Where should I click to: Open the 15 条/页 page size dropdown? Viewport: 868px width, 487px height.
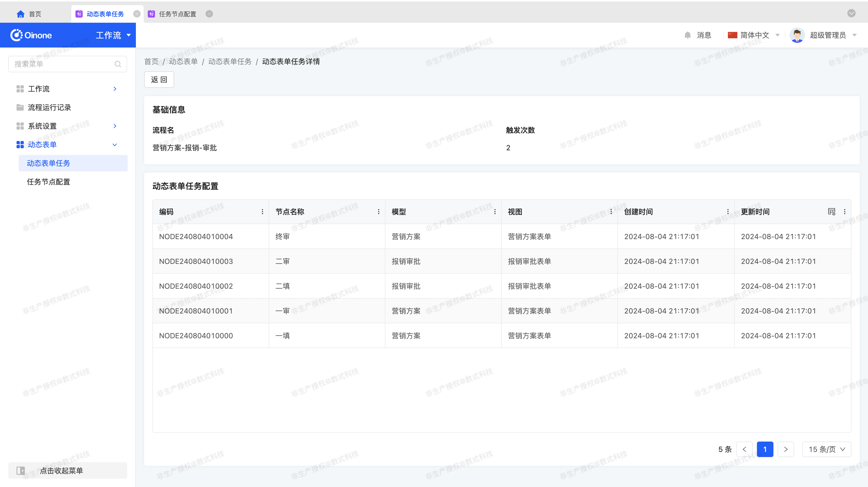(x=827, y=449)
